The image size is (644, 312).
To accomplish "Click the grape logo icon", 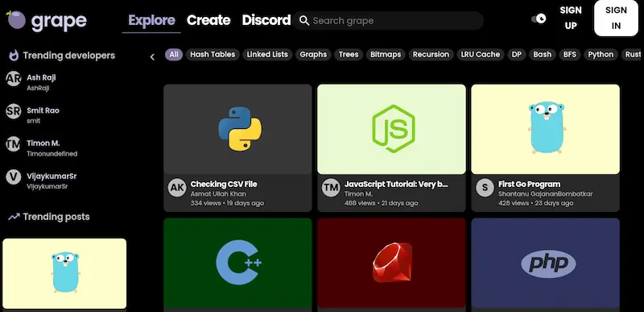I will [x=16, y=19].
